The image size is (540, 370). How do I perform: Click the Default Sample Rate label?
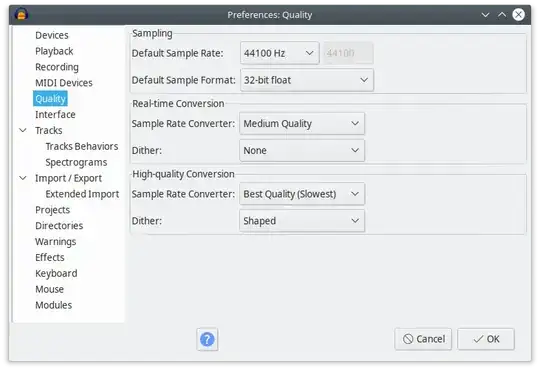pos(177,53)
